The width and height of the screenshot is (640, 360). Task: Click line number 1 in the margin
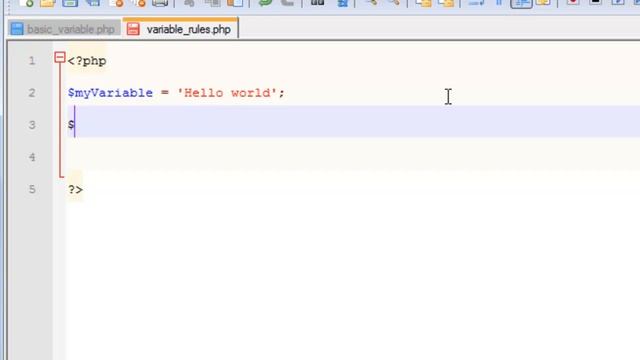click(x=32, y=61)
